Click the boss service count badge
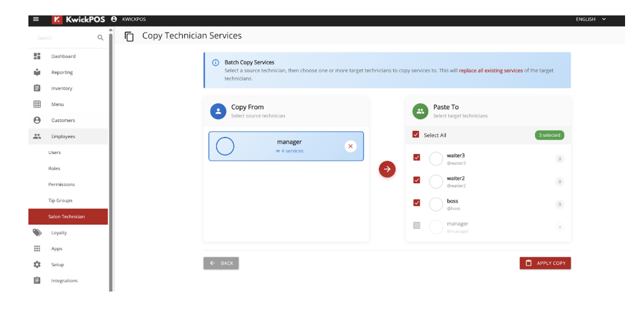 (559, 204)
